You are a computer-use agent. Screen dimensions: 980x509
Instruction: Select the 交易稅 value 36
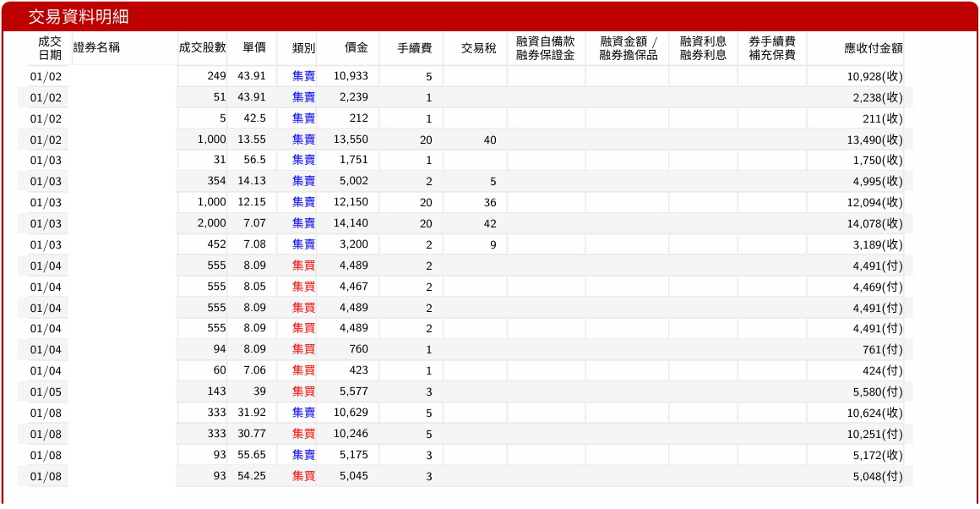click(490, 203)
